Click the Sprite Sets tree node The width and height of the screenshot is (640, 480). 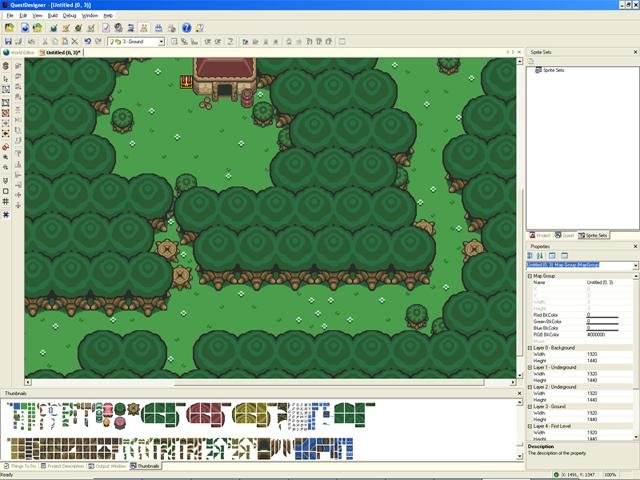(553, 70)
